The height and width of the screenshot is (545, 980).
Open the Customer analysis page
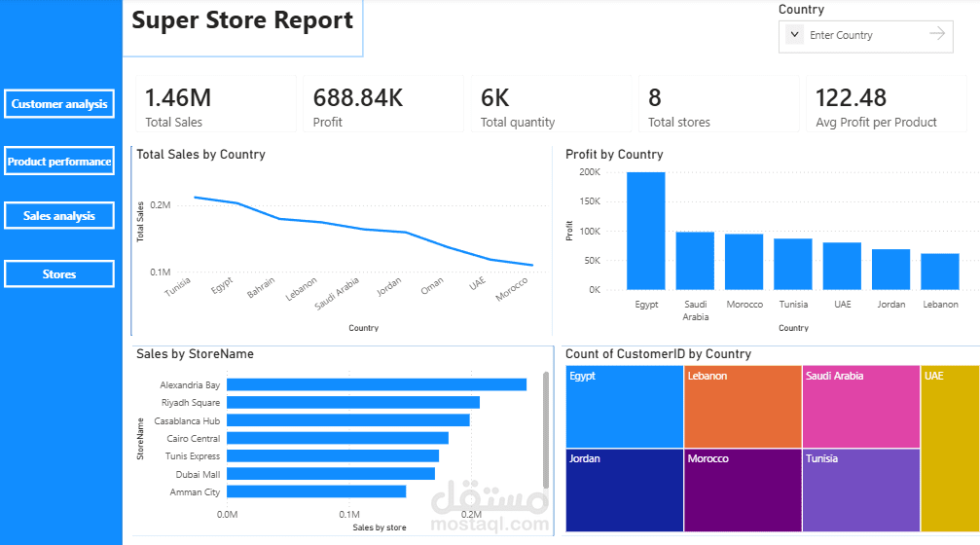coord(59,104)
